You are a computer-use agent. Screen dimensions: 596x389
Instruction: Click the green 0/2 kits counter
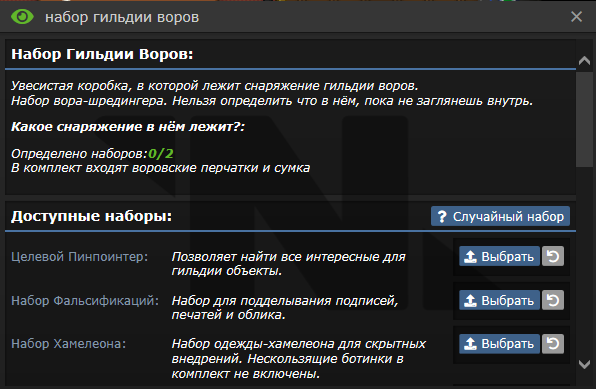[161, 154]
